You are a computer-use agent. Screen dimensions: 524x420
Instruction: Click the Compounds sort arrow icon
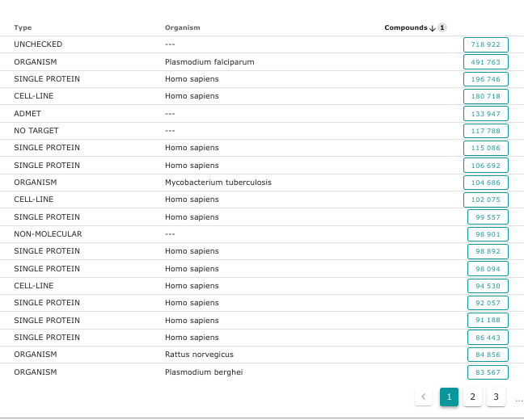click(x=433, y=28)
